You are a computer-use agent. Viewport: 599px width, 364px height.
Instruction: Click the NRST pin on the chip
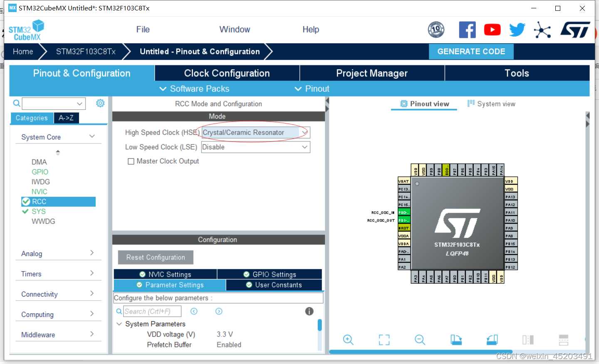[404, 228]
